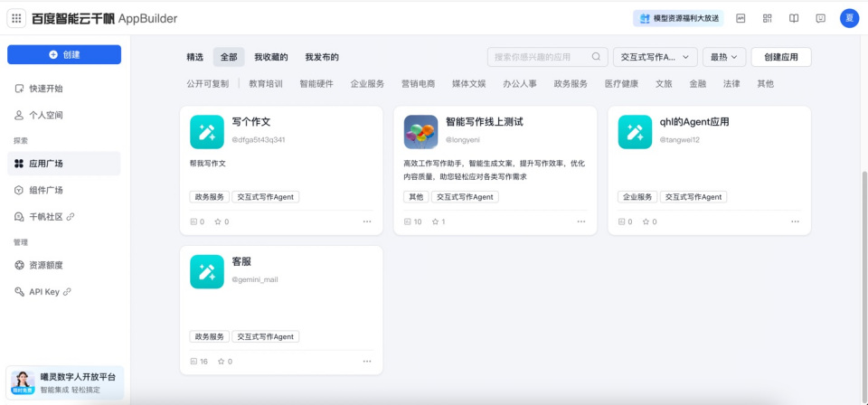Open the 交互式写作A... type dropdown

pyautogui.click(x=655, y=57)
